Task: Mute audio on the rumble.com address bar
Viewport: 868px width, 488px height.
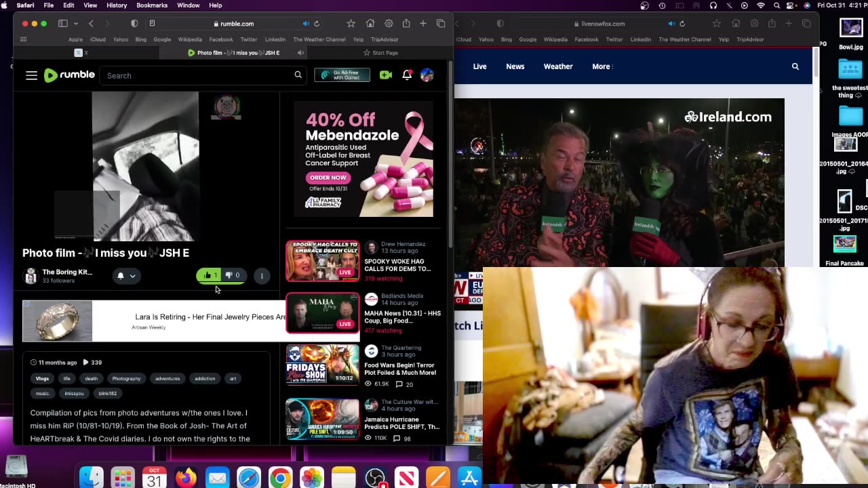Action: (x=306, y=24)
